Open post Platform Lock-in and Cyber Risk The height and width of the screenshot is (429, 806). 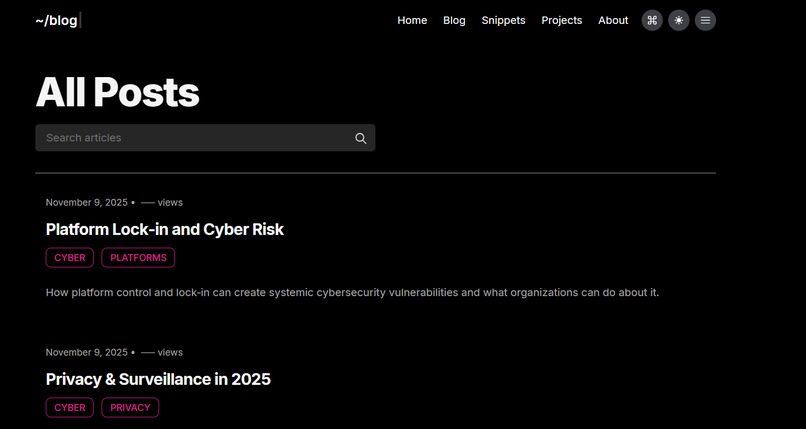point(164,229)
